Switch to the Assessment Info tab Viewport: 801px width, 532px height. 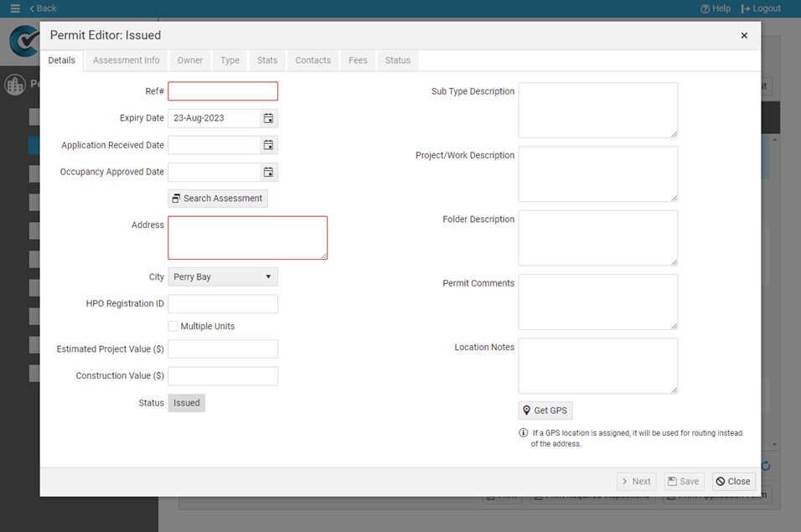[126, 60]
